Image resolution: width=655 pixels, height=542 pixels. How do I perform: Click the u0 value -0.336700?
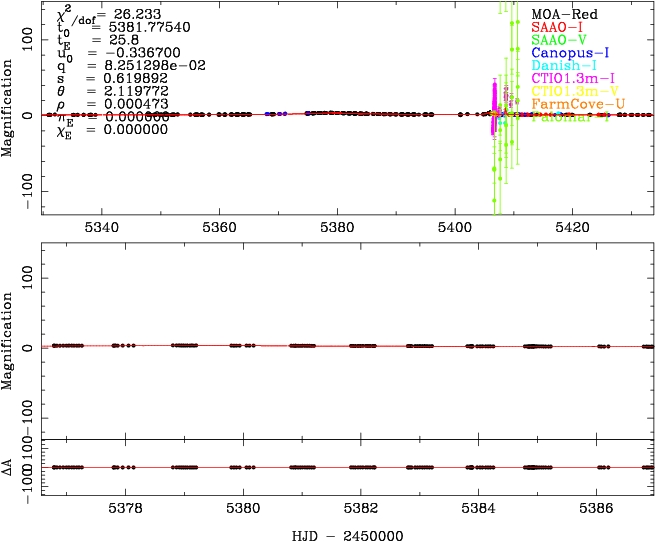[142, 53]
